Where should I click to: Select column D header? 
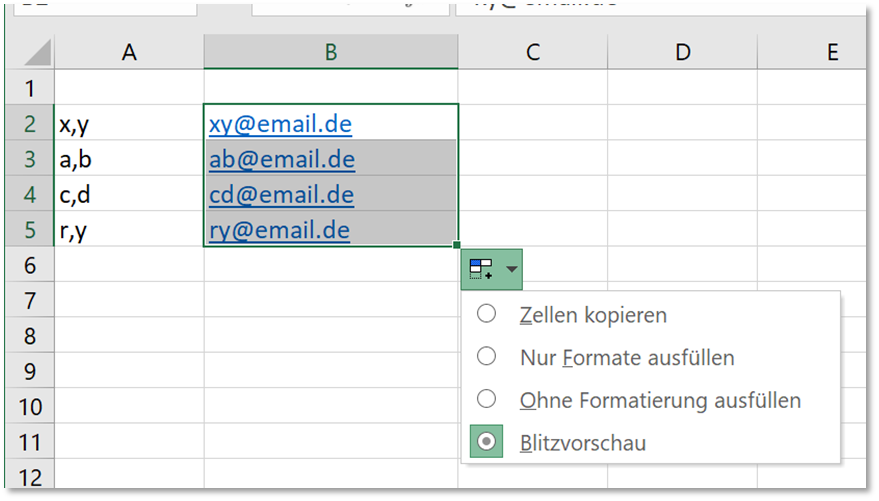[682, 52]
